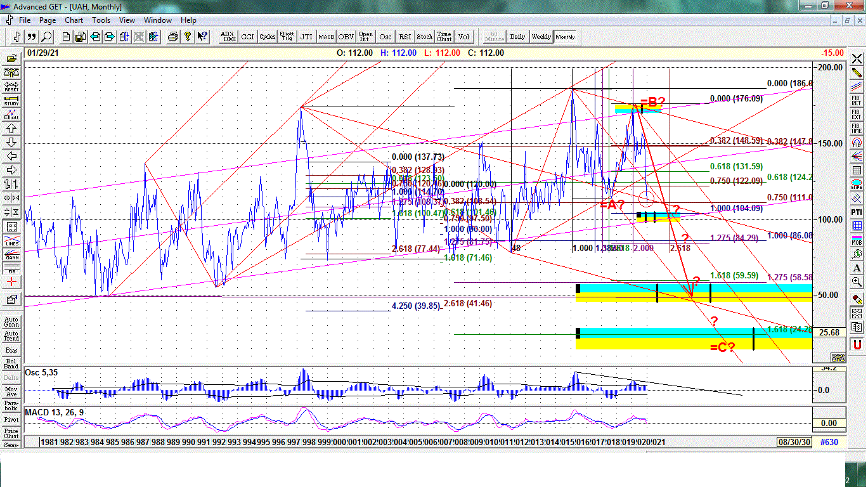Image resolution: width=868 pixels, height=487 pixels.
Task: Click the Mov Ave button
Action: pos(11,392)
